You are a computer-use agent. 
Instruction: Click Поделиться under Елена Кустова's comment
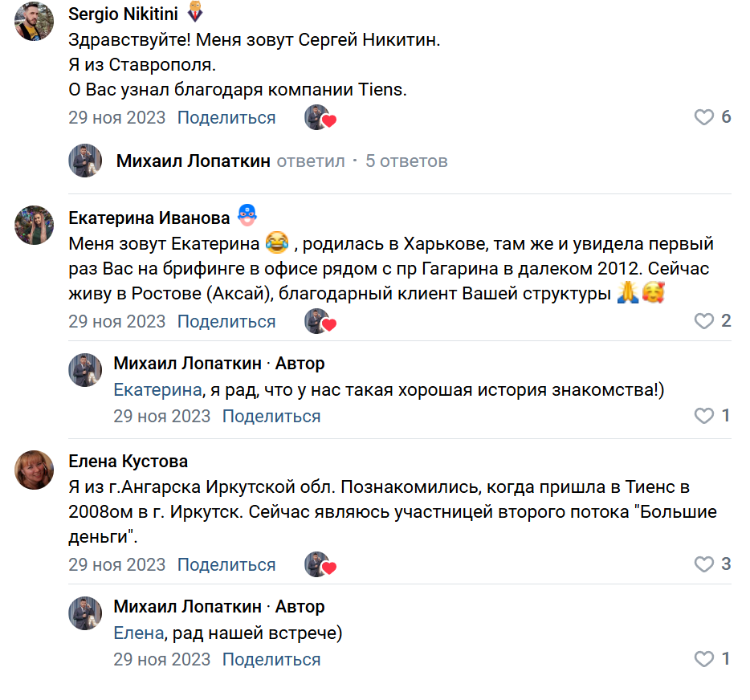[226, 564]
